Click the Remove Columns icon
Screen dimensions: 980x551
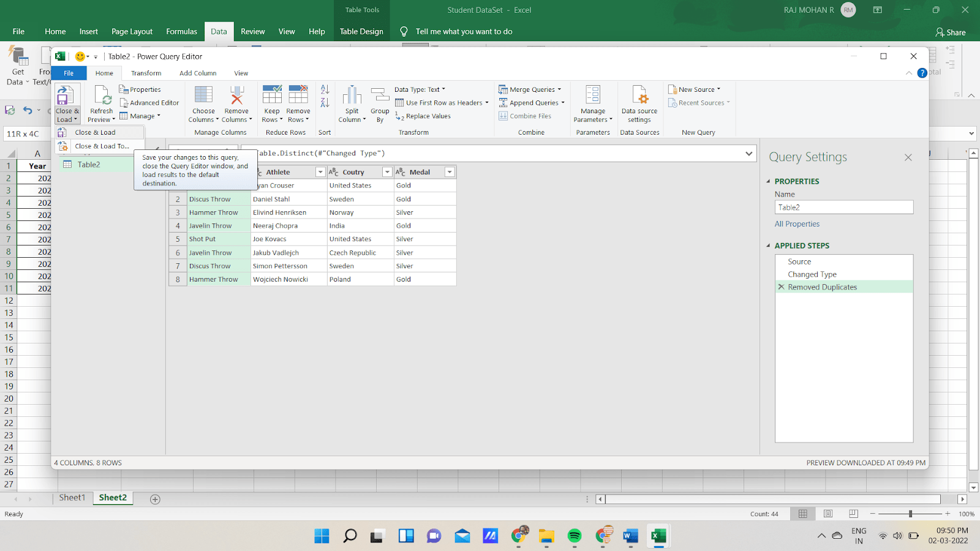click(236, 96)
